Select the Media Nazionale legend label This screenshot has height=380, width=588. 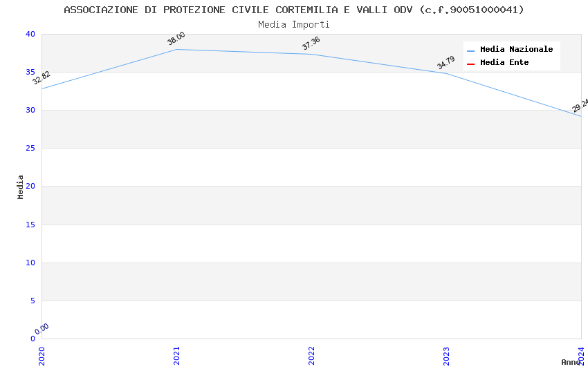coord(516,50)
